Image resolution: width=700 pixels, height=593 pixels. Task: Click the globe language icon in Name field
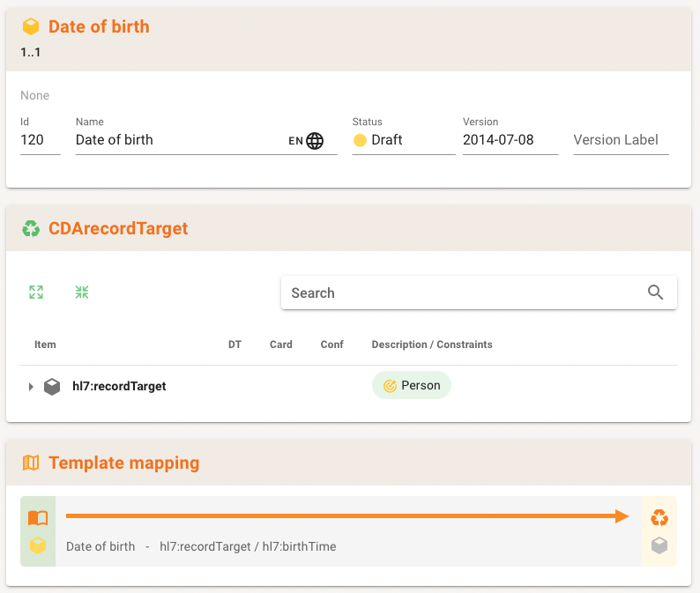pos(315,141)
